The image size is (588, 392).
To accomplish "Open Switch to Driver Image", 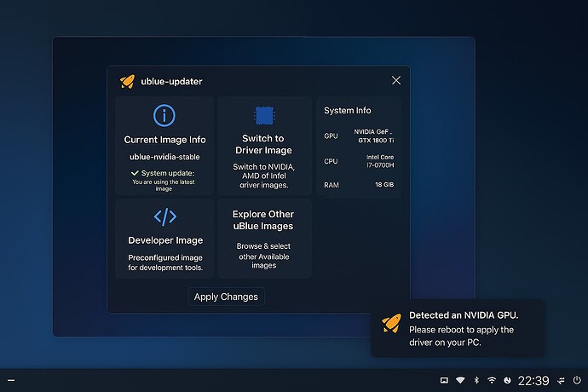I will (264, 146).
